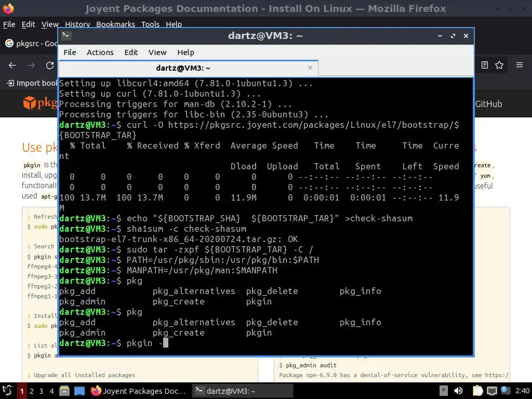Switch to the Joyent Packages Doc Firefox taskbar entry
Screen dimensions: 532x399
(138, 391)
